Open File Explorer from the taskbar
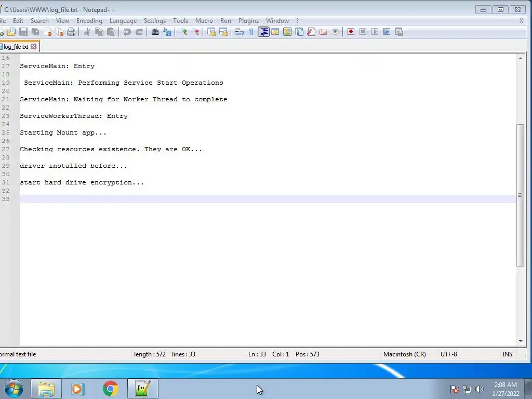The image size is (532, 399). click(x=46, y=389)
